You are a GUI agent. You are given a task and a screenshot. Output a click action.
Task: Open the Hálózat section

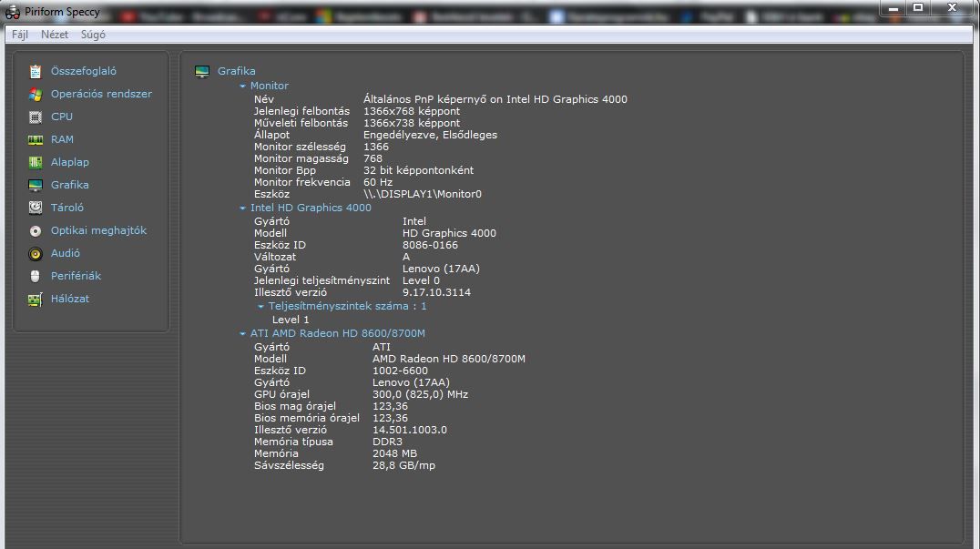(x=70, y=299)
